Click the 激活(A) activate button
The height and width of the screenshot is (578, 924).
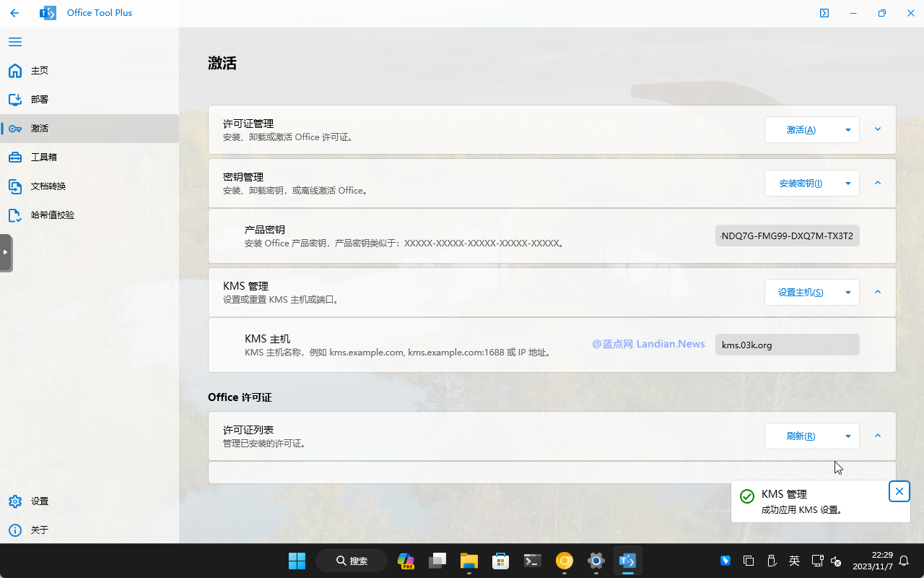pos(801,130)
